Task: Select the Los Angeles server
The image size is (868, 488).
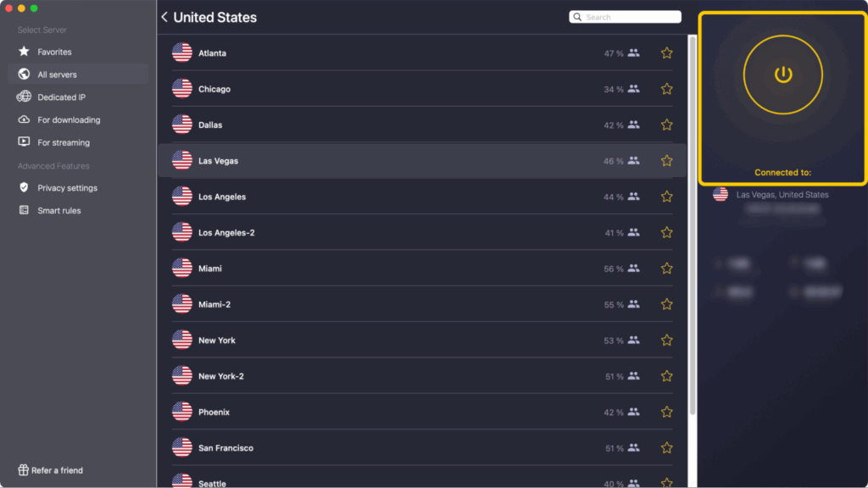Action: (222, 197)
